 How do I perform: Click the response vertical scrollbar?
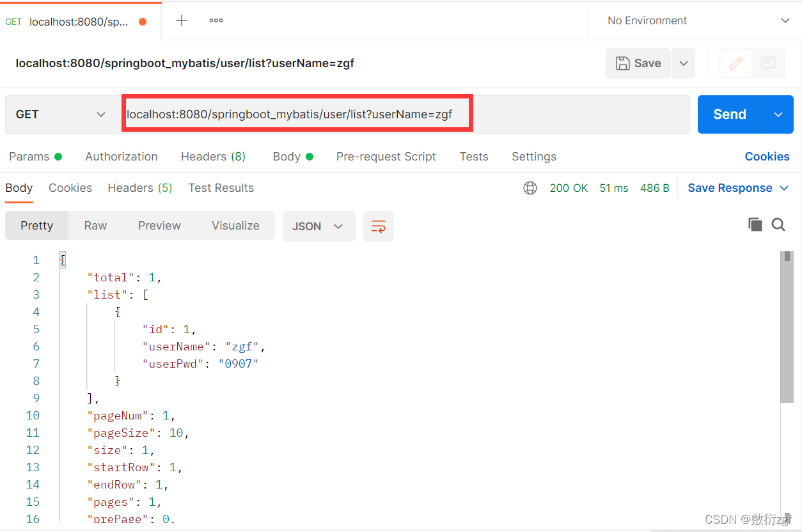click(787, 326)
